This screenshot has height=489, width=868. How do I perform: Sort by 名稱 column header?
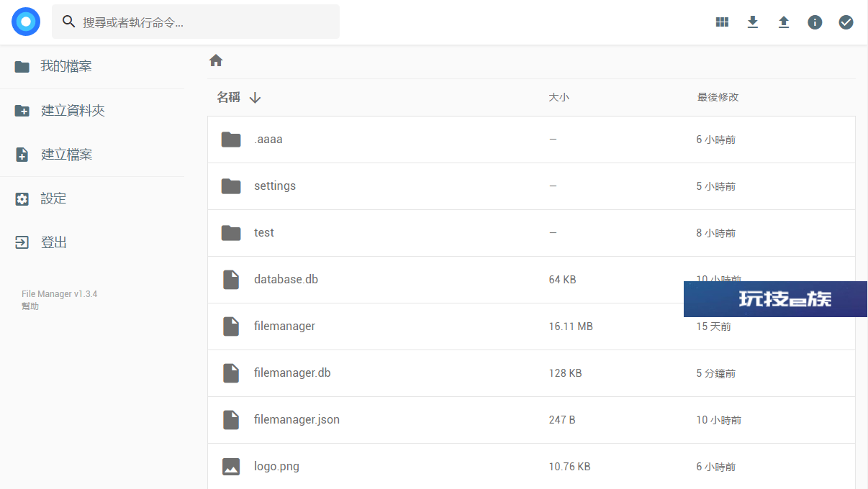pyautogui.click(x=229, y=97)
